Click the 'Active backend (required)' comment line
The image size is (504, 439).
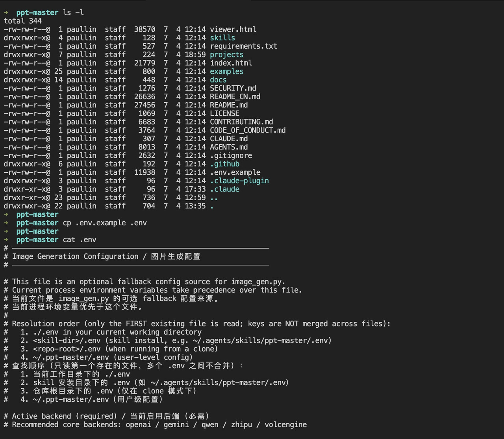point(107,416)
